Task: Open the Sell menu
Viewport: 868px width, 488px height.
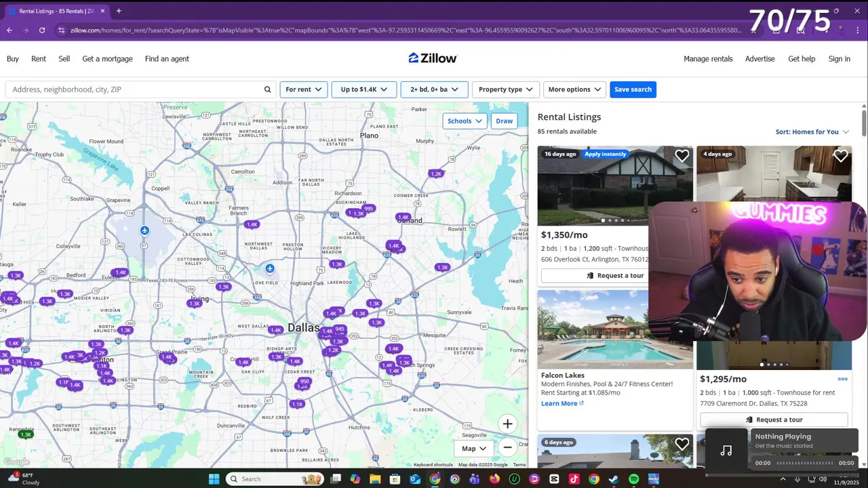Action: tap(64, 59)
